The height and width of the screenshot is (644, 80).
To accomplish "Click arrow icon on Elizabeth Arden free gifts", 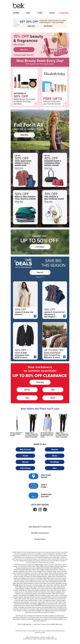I will click(65, 104).
